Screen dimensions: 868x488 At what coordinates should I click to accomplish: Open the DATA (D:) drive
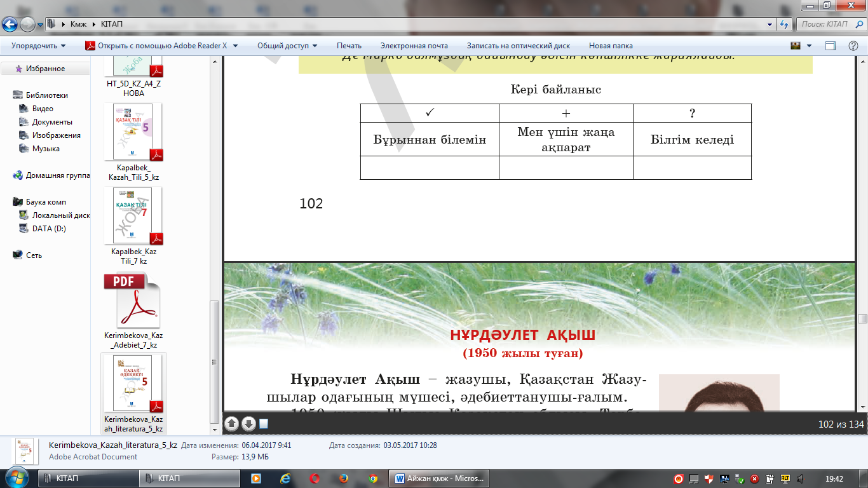click(49, 229)
